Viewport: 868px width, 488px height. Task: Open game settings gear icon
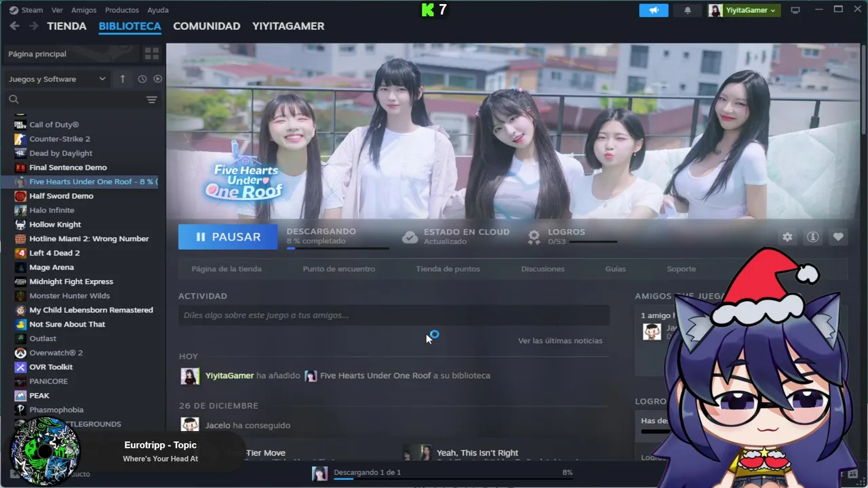(787, 237)
